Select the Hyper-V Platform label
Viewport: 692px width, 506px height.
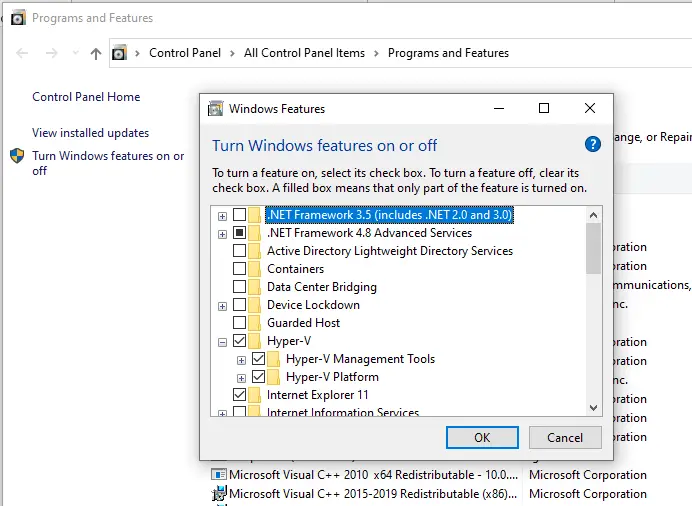(332, 377)
